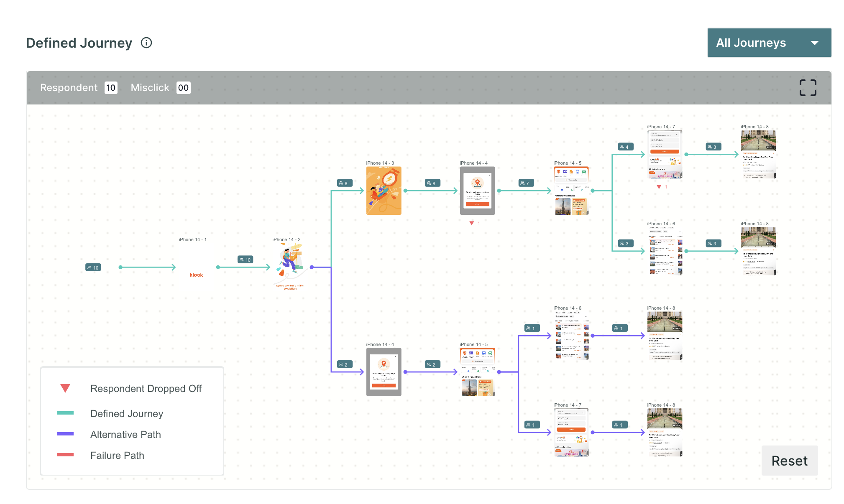
Task: Click the red Failure Path legend swatch
Action: [65, 455]
